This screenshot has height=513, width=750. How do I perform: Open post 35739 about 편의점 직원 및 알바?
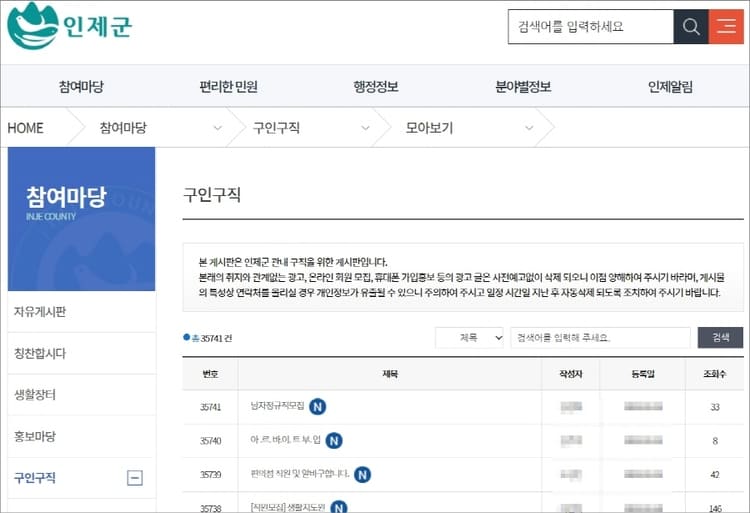pyautogui.click(x=300, y=473)
